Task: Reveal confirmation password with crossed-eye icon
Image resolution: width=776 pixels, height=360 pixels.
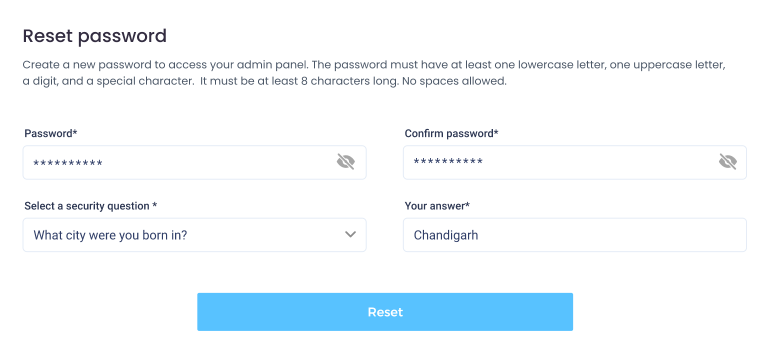Action: pyautogui.click(x=728, y=161)
